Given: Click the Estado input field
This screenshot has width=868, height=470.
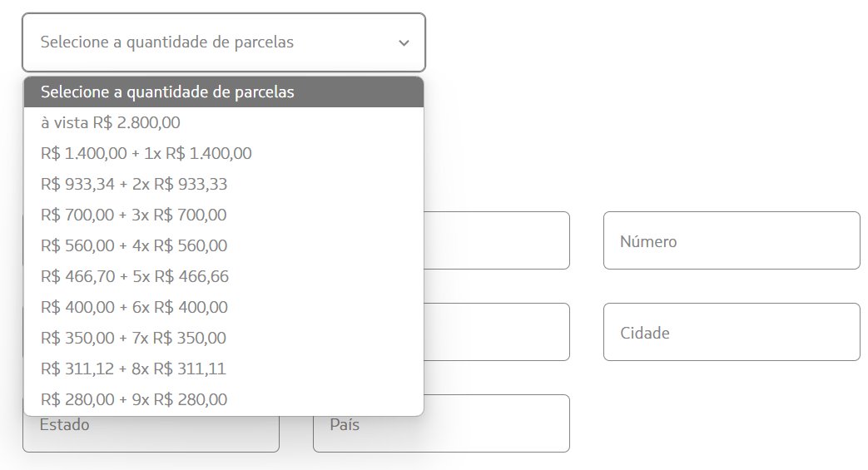Looking at the screenshot, I should tap(151, 434).
